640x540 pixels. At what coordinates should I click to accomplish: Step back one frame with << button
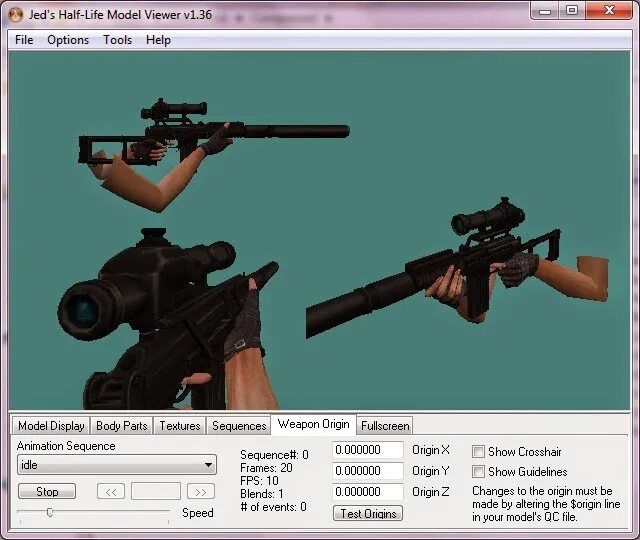pyautogui.click(x=111, y=491)
